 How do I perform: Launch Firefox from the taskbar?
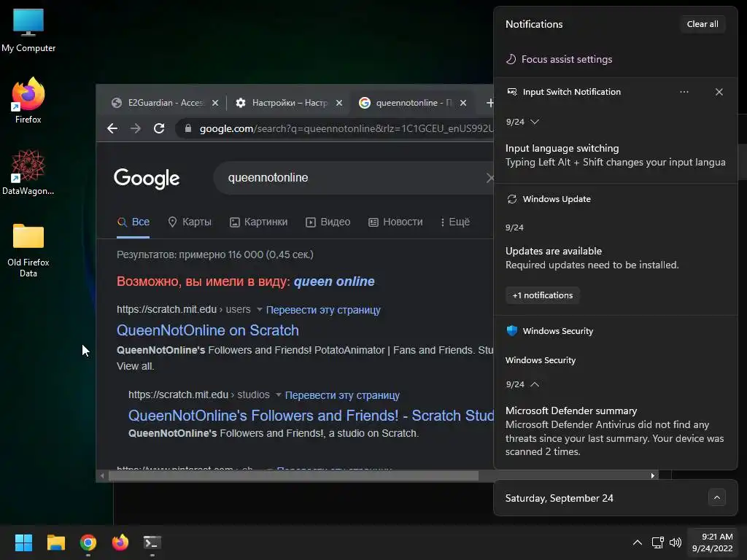120,542
